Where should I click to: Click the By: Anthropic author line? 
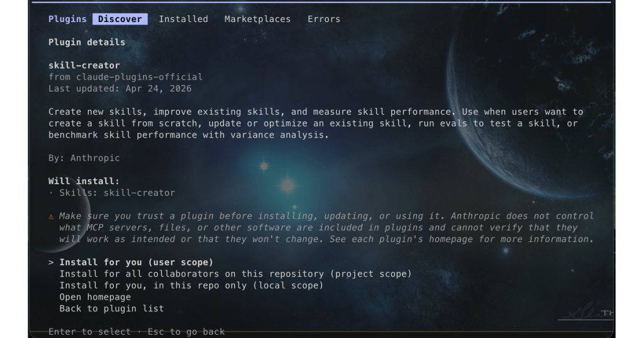pos(84,158)
